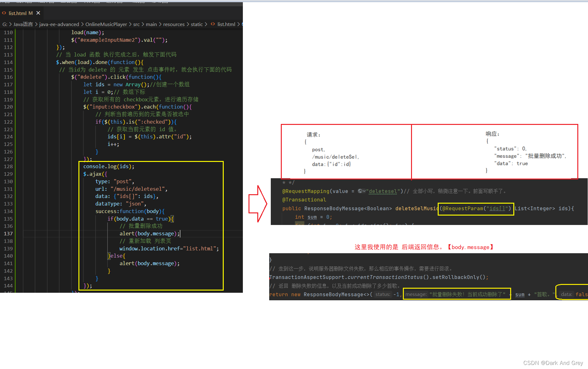Click 'alert(body.message);' on line 137

150,233
